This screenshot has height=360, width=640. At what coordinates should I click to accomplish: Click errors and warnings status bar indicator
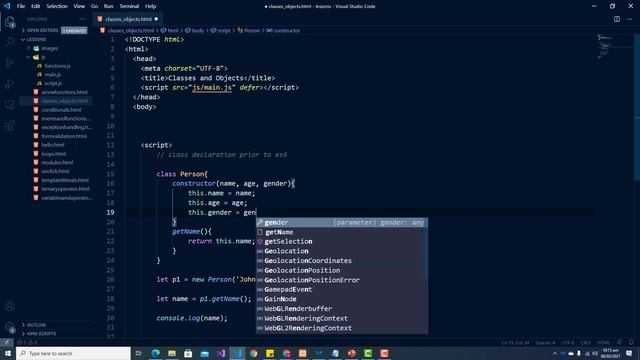(28, 342)
